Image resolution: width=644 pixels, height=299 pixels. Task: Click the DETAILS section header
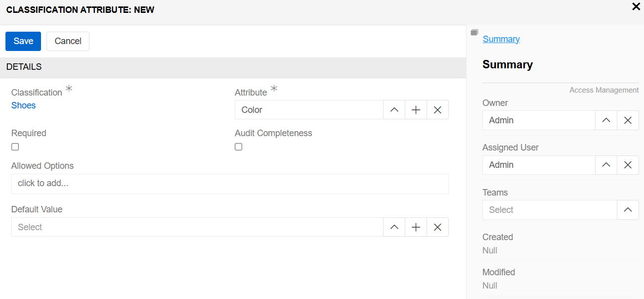[x=23, y=66]
